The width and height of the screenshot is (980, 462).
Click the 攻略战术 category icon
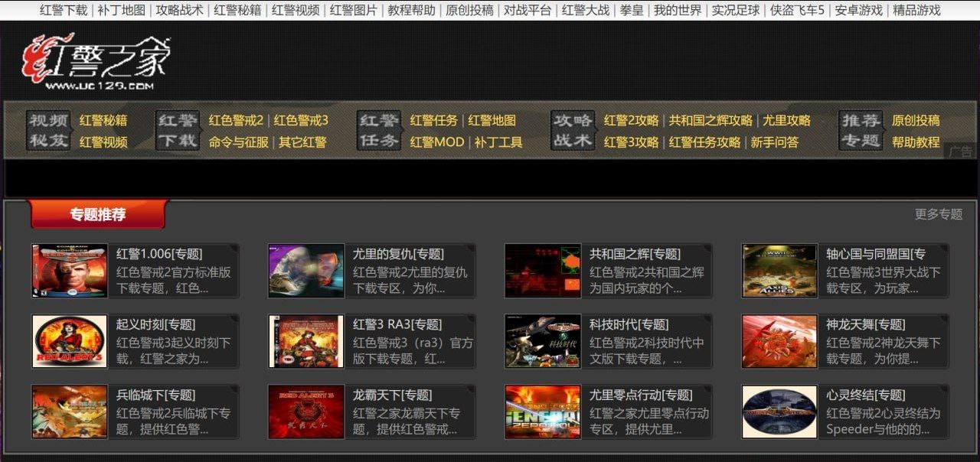pos(573,131)
